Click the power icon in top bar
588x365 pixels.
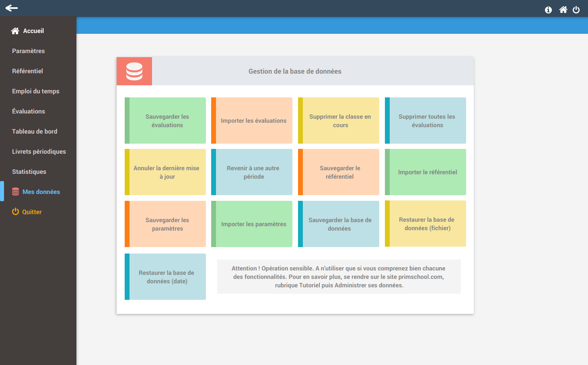[576, 10]
